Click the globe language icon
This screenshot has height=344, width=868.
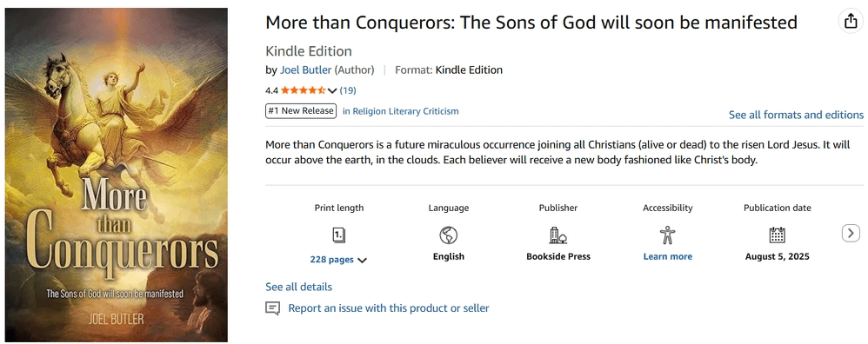(x=449, y=235)
